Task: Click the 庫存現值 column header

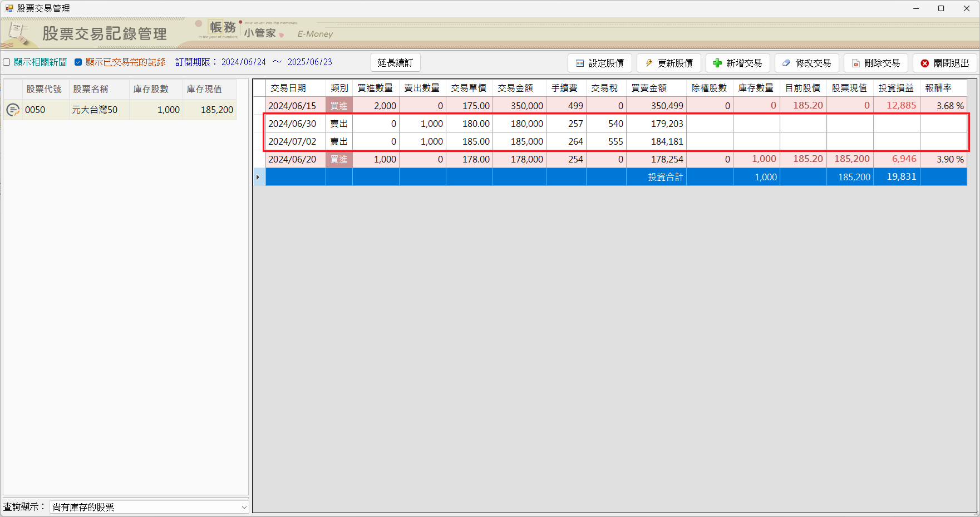Action: 209,89
